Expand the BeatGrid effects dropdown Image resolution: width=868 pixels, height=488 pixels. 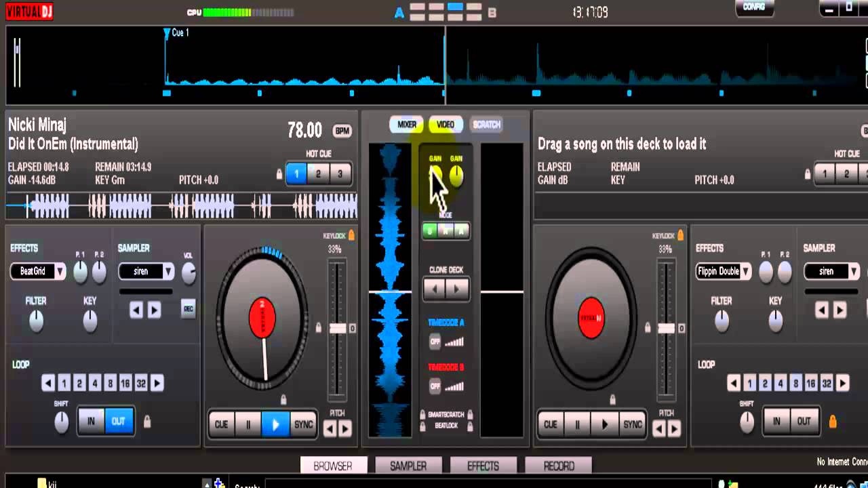(60, 272)
